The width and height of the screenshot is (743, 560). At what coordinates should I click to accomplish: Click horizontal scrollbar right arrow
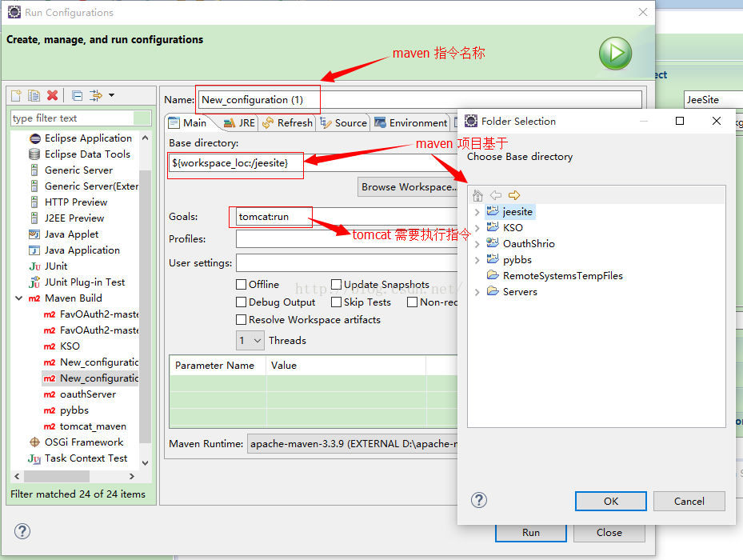coord(132,476)
